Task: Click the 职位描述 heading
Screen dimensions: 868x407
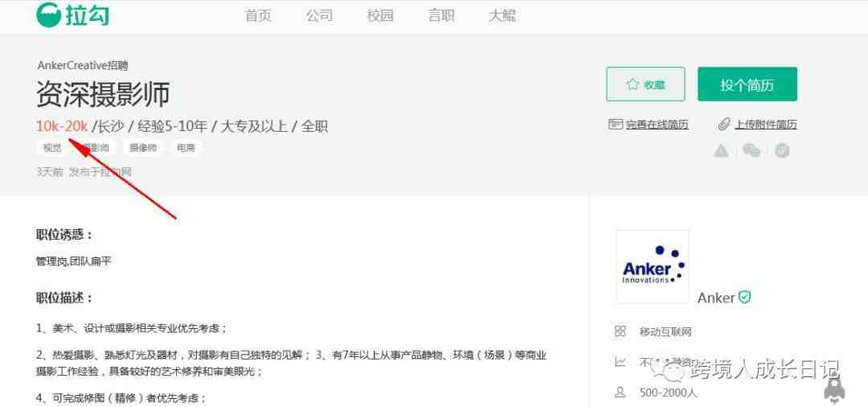Action: 65,298
